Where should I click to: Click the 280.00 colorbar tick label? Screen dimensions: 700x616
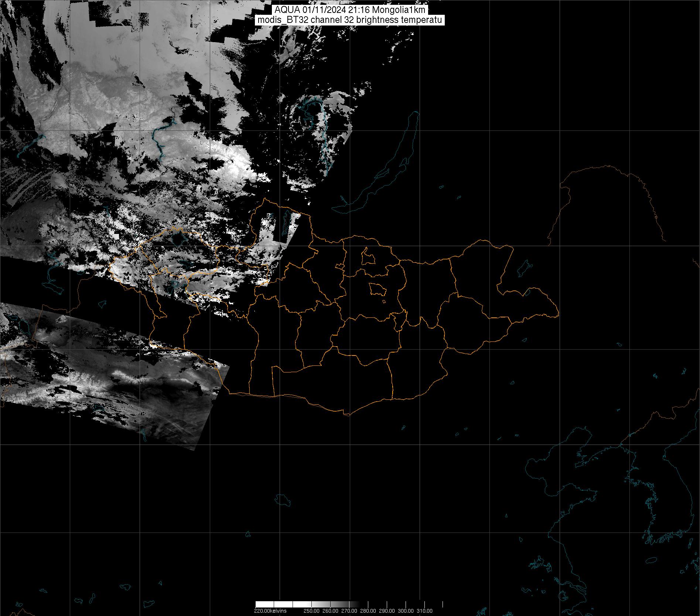coord(368,610)
